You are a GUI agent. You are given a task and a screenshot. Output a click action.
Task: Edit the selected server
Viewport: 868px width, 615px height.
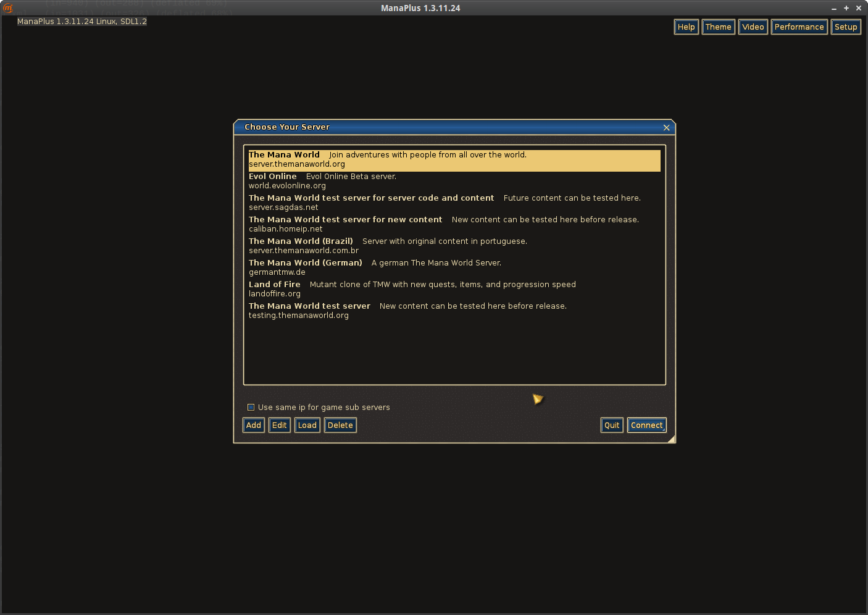(x=280, y=425)
